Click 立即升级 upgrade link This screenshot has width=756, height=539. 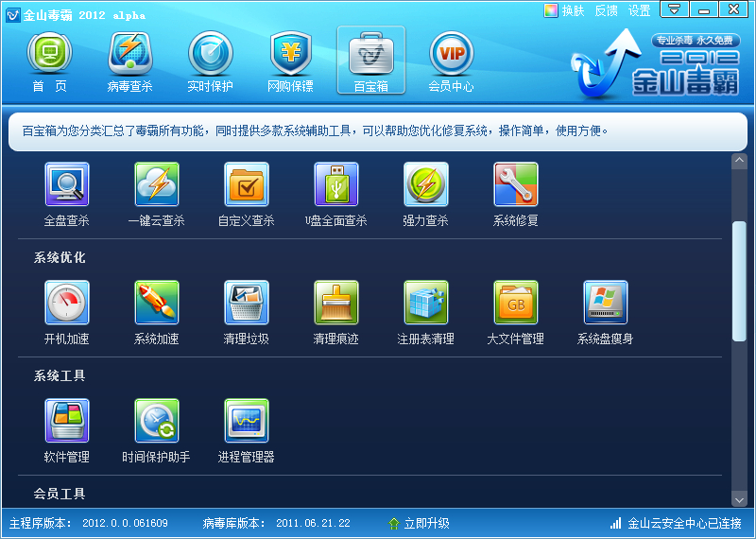point(419,523)
